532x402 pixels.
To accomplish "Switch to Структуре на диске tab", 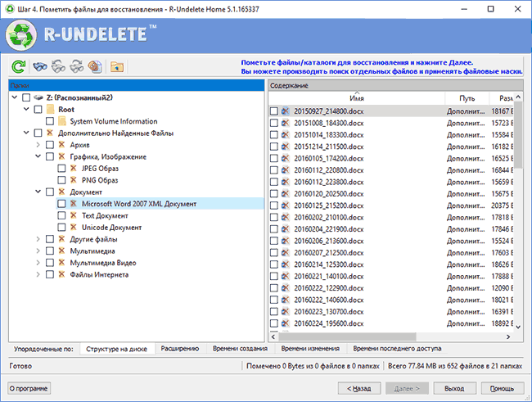I will tap(117, 349).
